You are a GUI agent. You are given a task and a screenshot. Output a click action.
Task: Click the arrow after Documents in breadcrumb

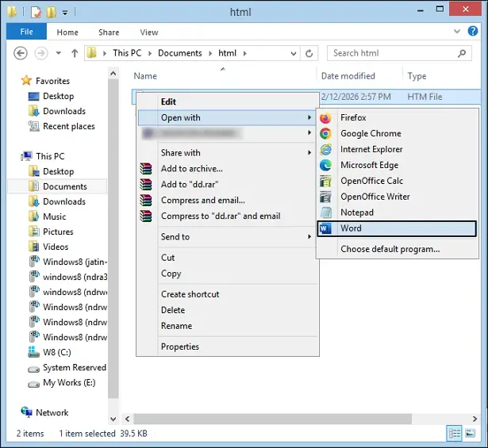click(210, 53)
